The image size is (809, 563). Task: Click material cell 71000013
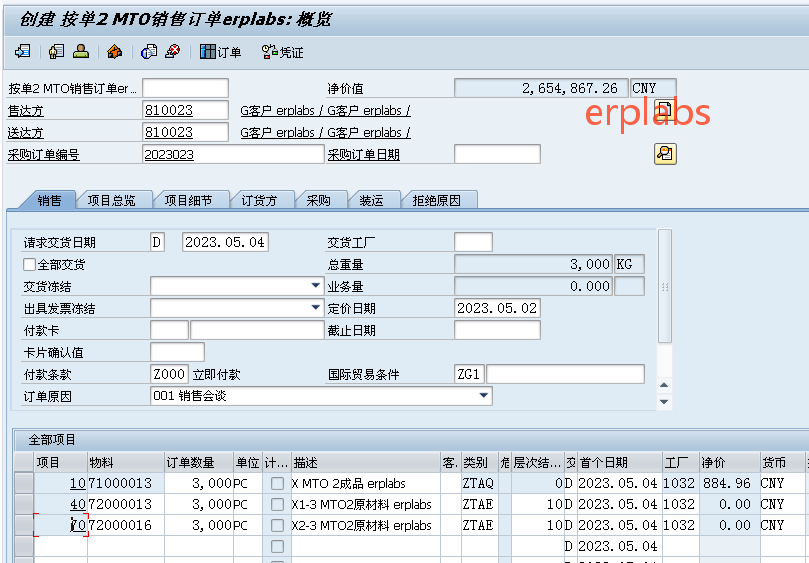pos(125,484)
